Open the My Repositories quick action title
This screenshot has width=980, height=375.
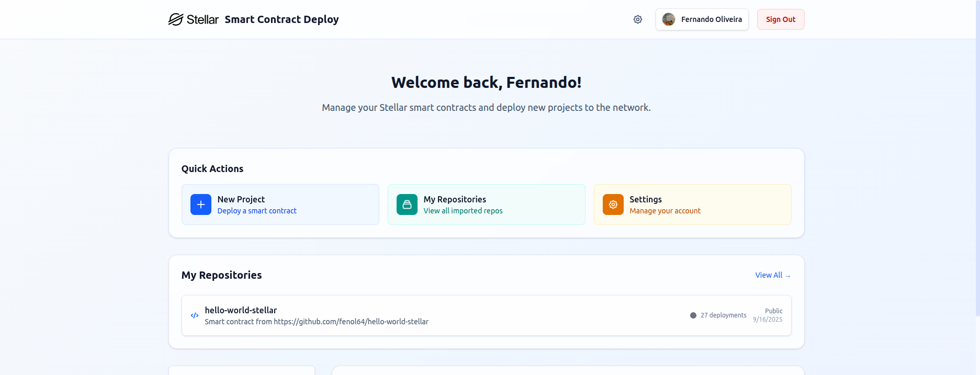pos(455,199)
